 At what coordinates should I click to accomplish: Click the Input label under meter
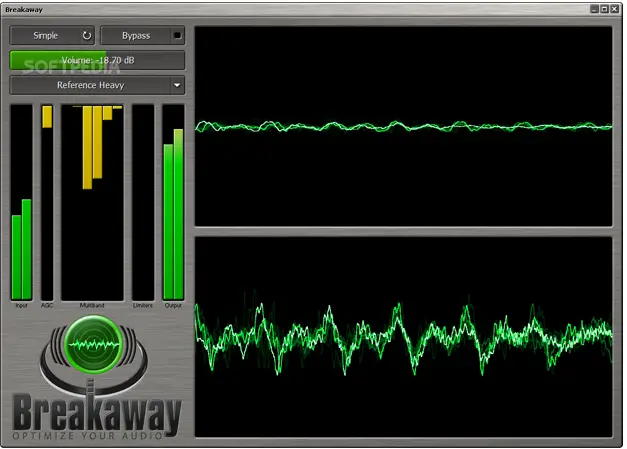coord(22,305)
